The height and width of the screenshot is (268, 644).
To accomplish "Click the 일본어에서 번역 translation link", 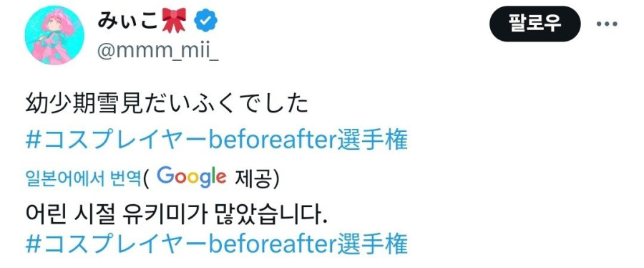I will click(84, 178).
